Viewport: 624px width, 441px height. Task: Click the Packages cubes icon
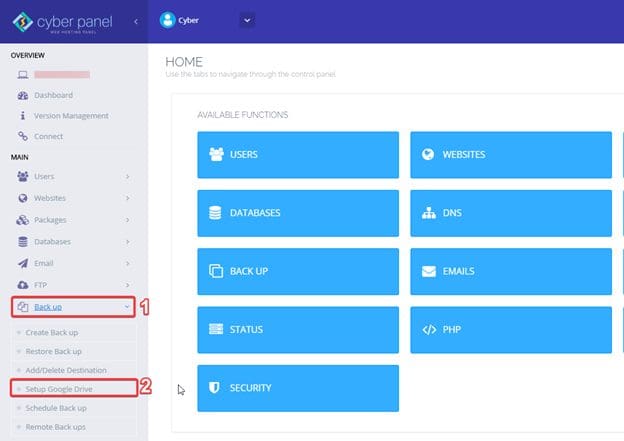(x=23, y=219)
